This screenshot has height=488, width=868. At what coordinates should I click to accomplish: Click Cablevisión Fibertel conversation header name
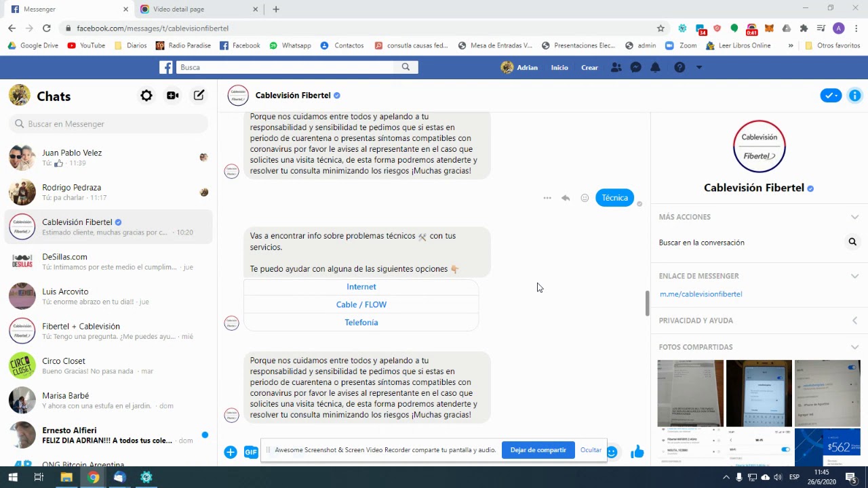293,96
